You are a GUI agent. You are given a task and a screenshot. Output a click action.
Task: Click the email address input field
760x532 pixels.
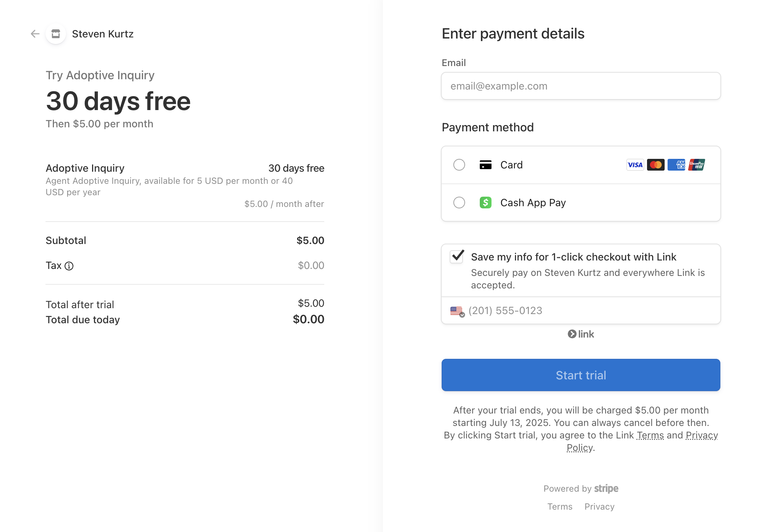[x=581, y=86]
